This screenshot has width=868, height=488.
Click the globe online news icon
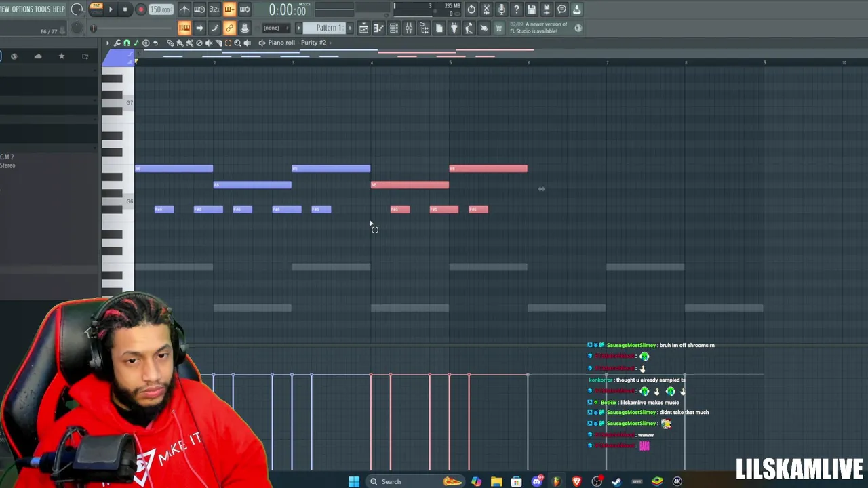[578, 28]
